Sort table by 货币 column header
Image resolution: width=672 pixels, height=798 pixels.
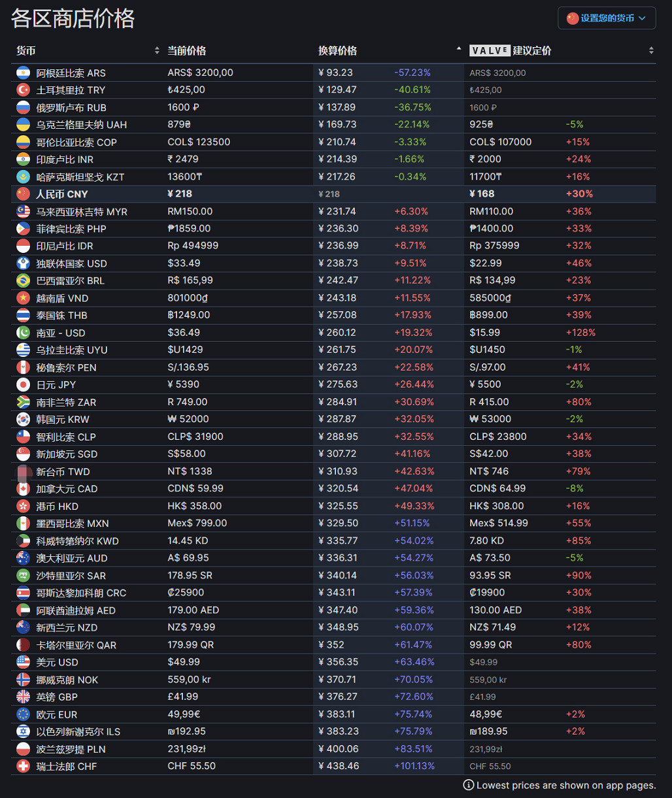click(x=26, y=50)
